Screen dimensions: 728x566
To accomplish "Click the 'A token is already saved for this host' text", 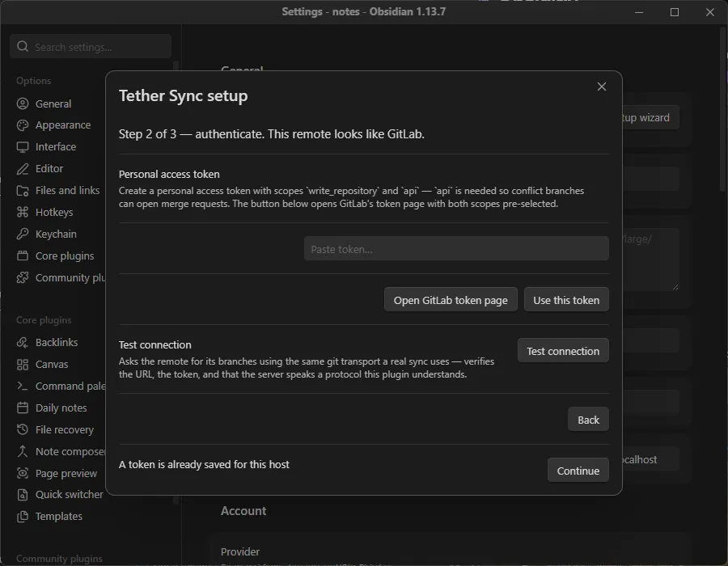I will point(204,464).
